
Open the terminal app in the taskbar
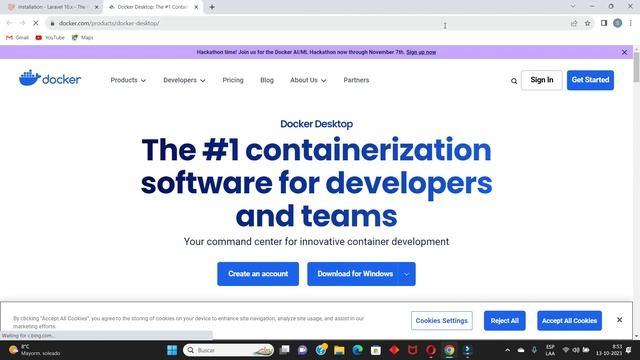coord(467,350)
